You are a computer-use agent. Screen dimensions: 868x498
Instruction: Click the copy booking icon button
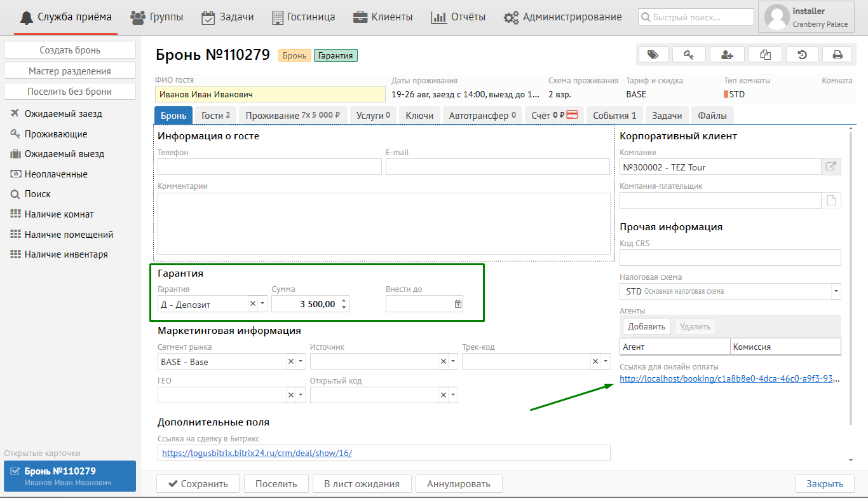765,55
